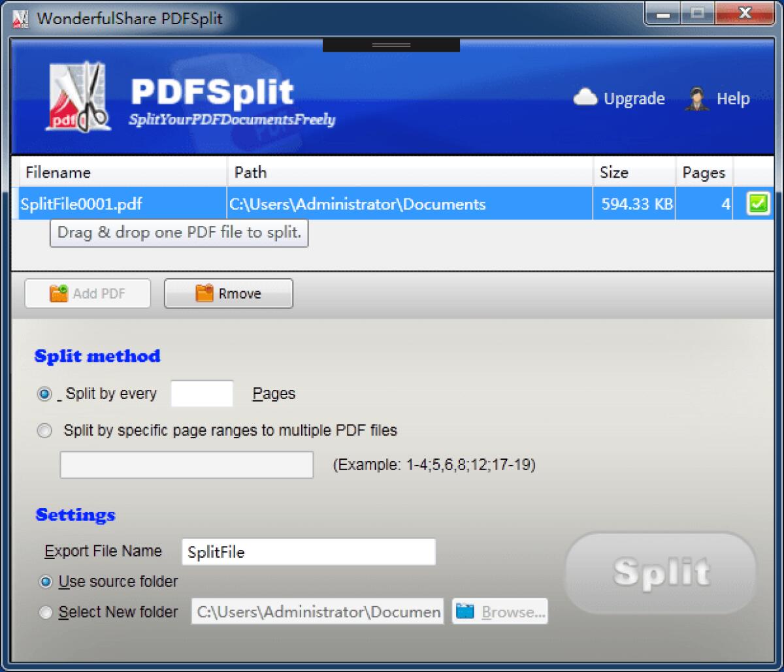Choose the "Select New folder" option

coord(45,613)
